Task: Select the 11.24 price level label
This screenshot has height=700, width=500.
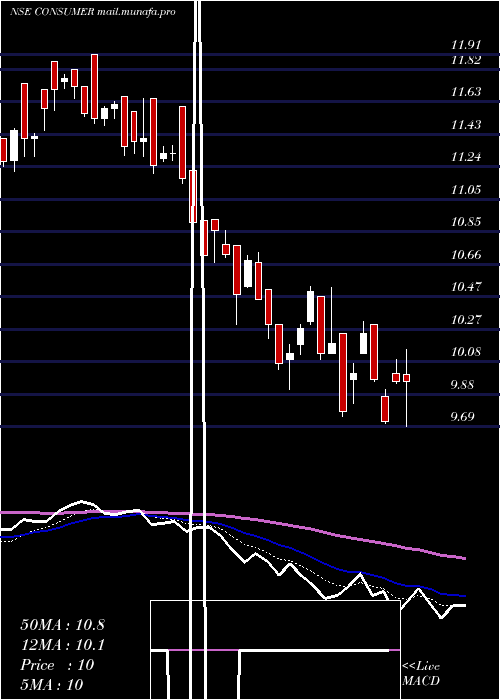Action: point(466,157)
